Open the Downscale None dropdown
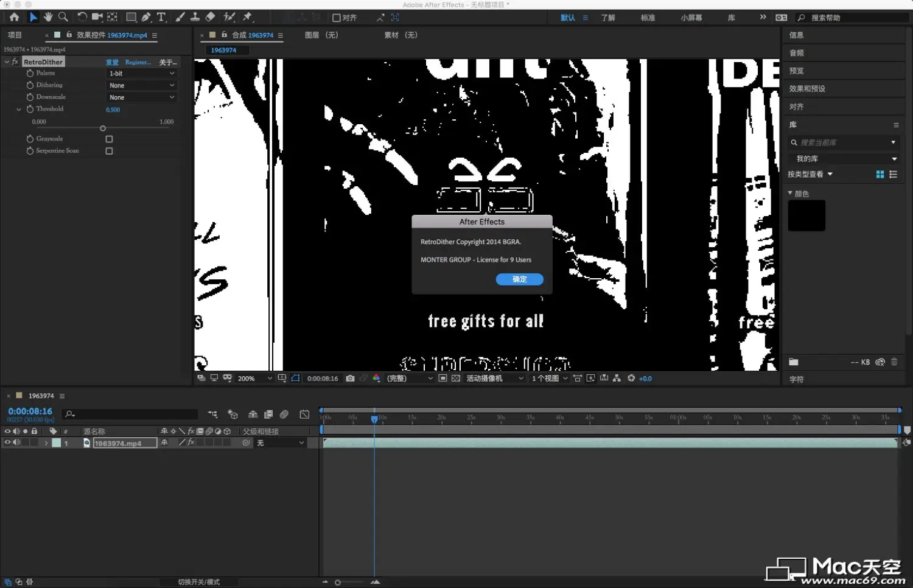The width and height of the screenshot is (913, 588). pos(141,97)
